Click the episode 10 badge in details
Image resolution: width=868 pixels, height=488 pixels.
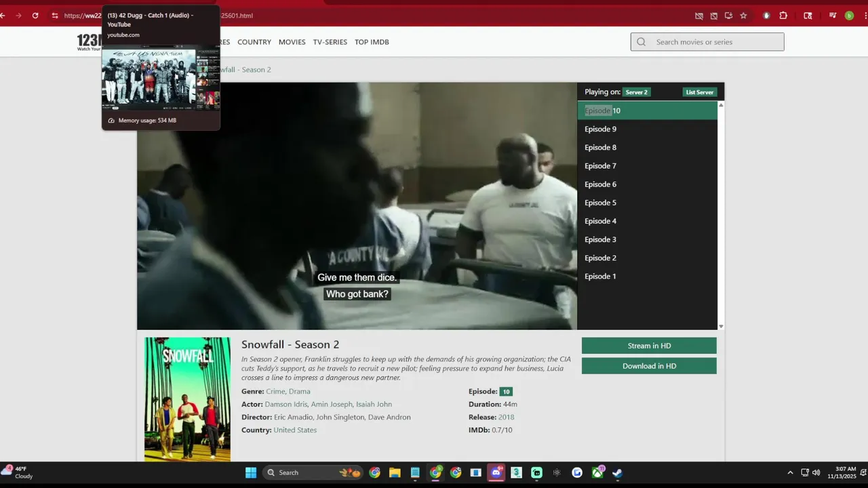pyautogui.click(x=506, y=391)
